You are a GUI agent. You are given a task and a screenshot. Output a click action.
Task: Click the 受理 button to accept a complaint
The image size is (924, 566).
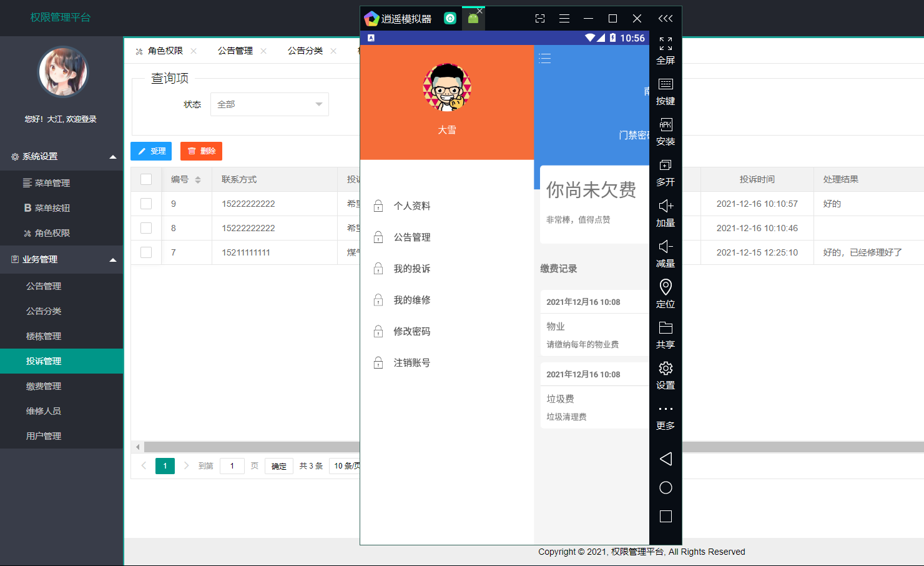150,151
